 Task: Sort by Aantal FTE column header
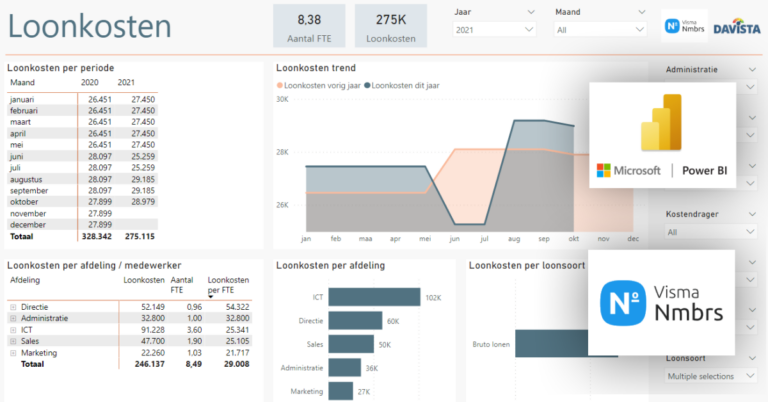click(x=182, y=285)
